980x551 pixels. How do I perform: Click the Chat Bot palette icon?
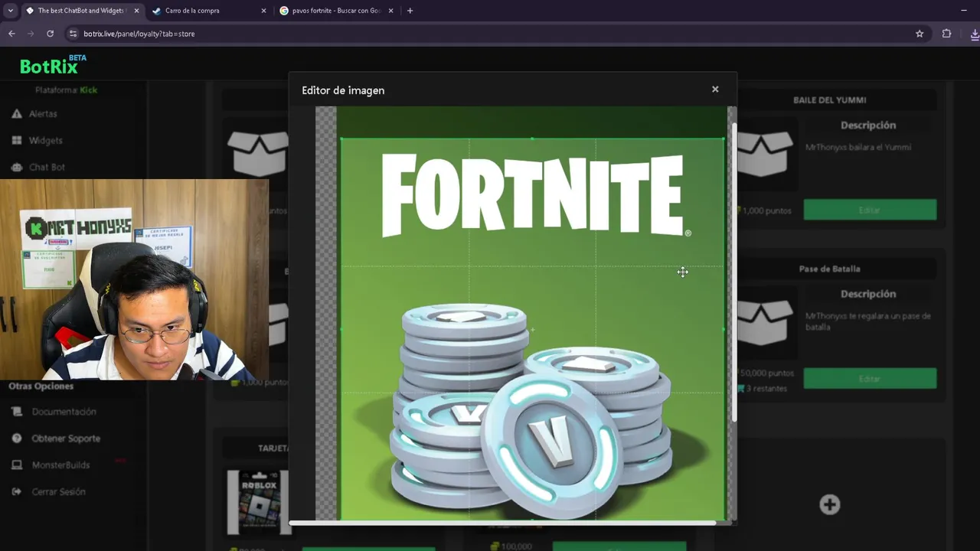tap(16, 167)
